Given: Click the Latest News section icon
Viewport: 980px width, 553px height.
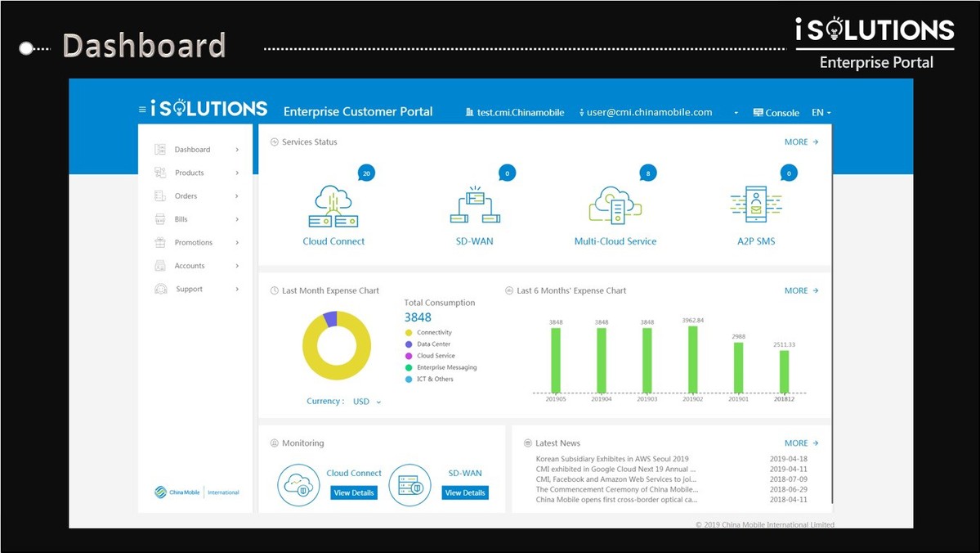Looking at the screenshot, I should click(x=527, y=443).
